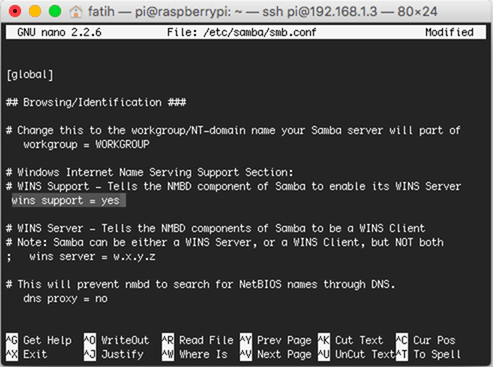Click the ^C Cur Pos shortcut

425,340
